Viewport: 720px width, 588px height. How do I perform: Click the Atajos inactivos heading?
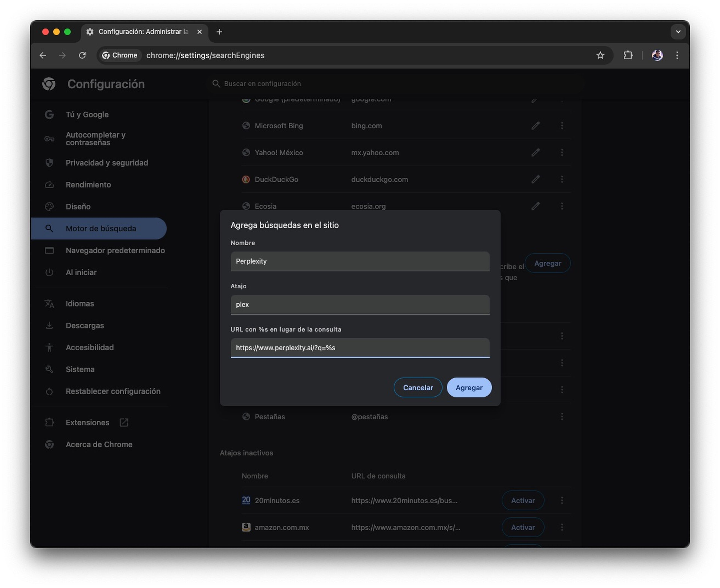click(x=246, y=453)
